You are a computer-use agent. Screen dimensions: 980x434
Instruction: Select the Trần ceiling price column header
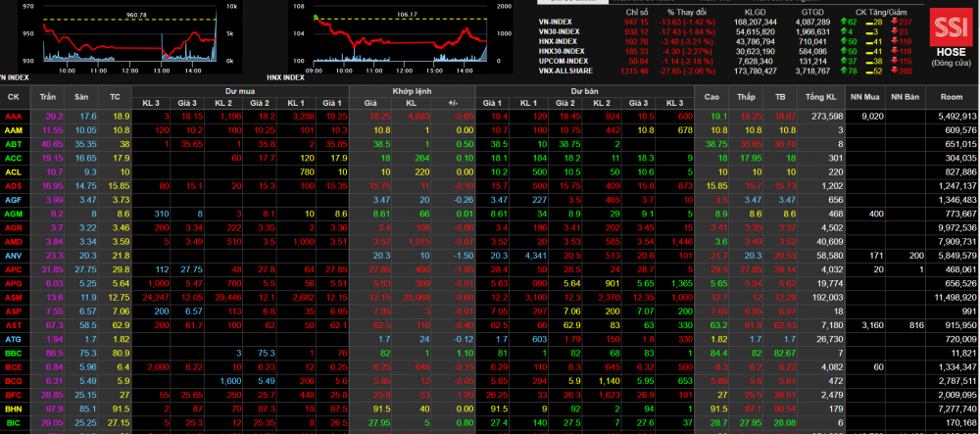click(x=49, y=97)
